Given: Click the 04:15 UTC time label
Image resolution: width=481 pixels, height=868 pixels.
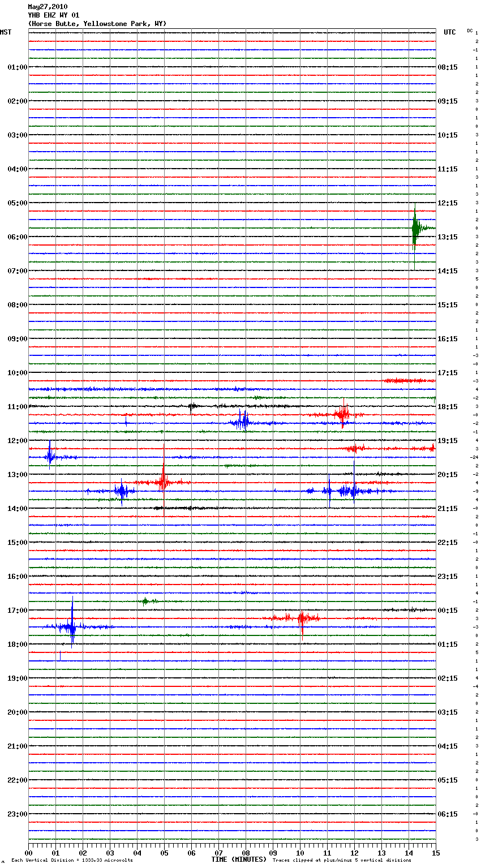Looking at the screenshot, I should (x=448, y=746).
